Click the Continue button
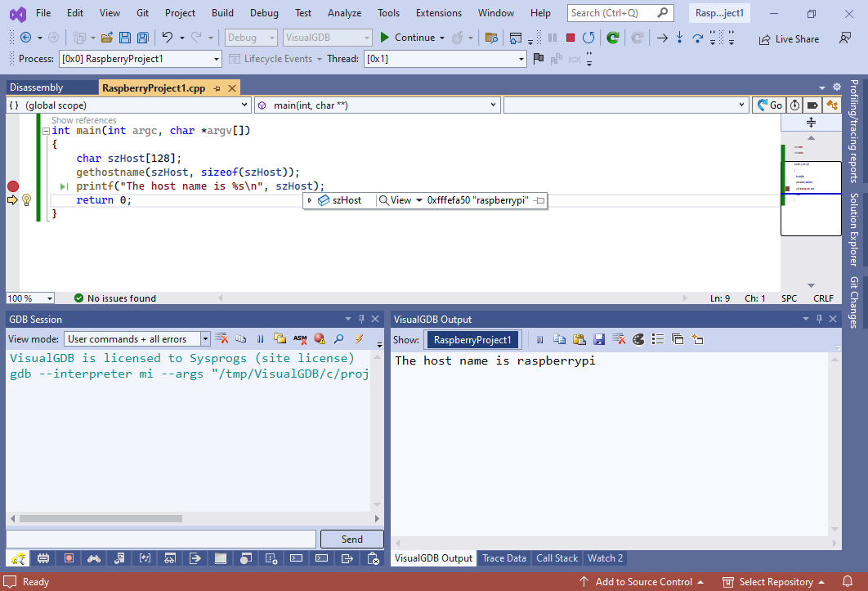This screenshot has width=868, height=591. (x=408, y=38)
